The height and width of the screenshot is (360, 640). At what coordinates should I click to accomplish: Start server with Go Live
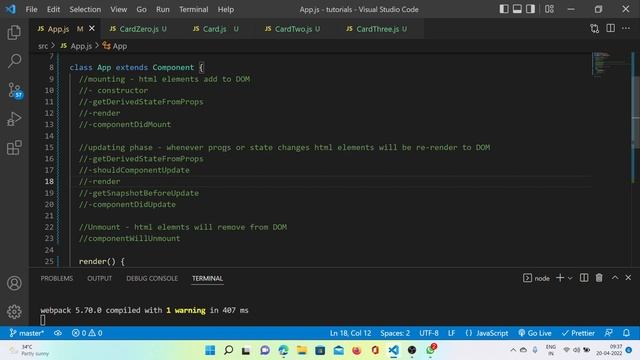tap(535, 333)
